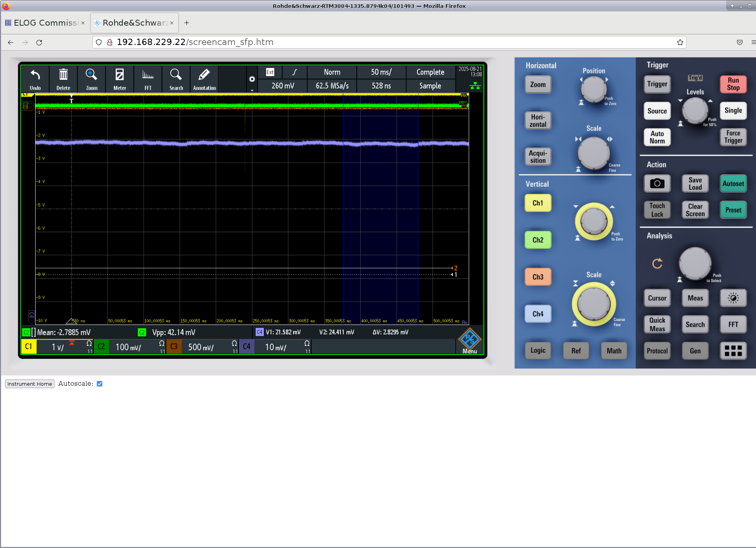The image size is (756, 548).
Task: Enable the Autoscale checkbox
Action: pyautogui.click(x=99, y=383)
